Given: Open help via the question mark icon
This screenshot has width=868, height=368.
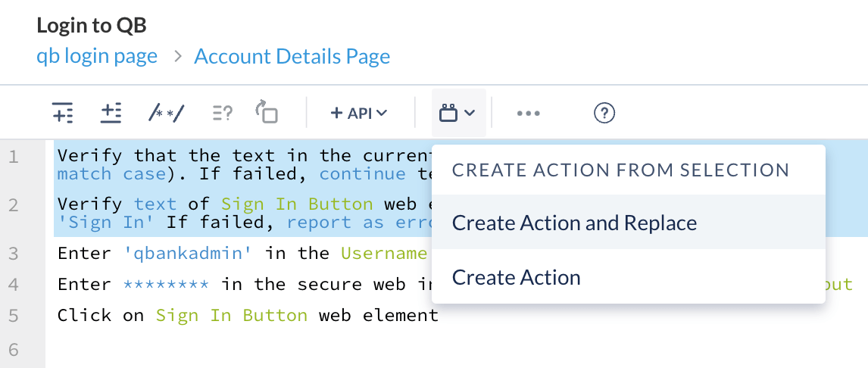Looking at the screenshot, I should click(604, 113).
